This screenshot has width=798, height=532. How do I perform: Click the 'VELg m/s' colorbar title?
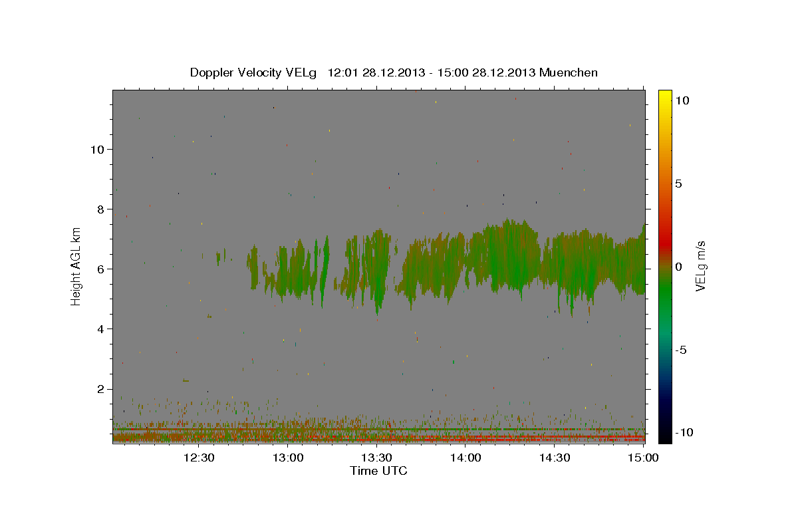(x=701, y=267)
